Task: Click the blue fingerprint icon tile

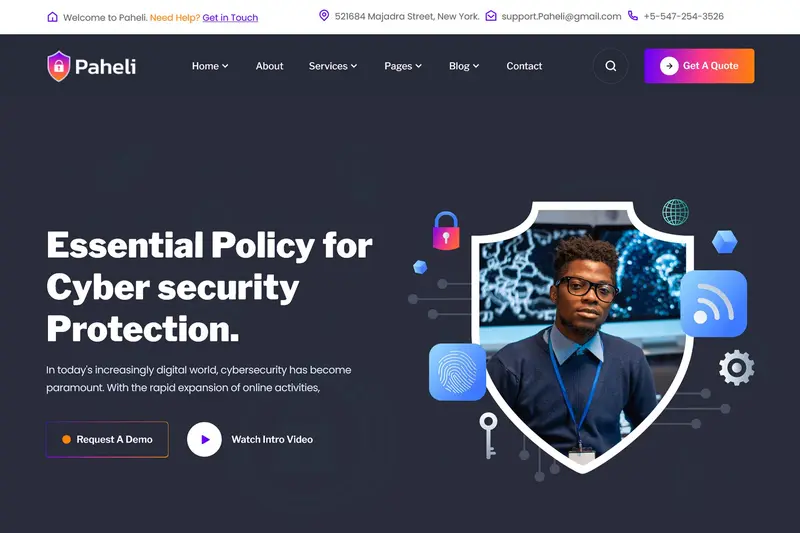Action: (458, 372)
